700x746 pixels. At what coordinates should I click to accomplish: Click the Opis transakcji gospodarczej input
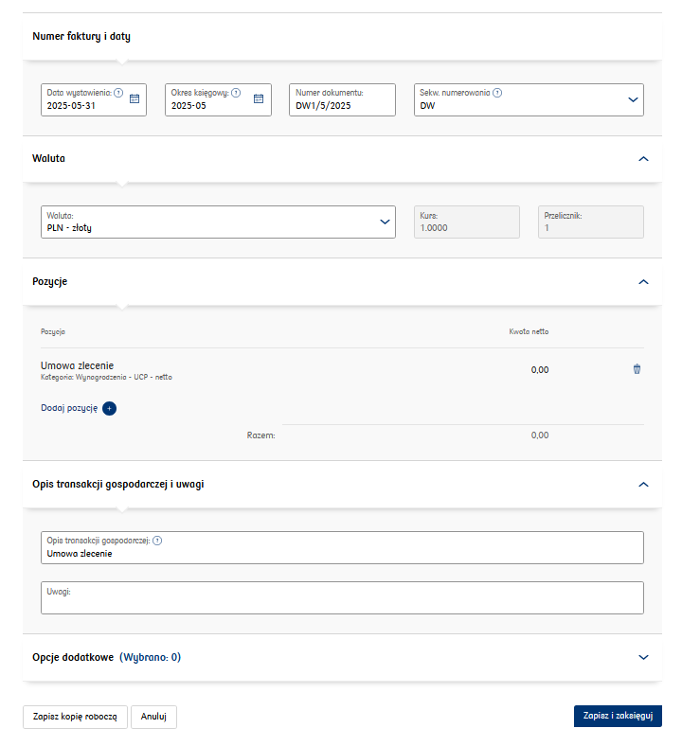342,547
